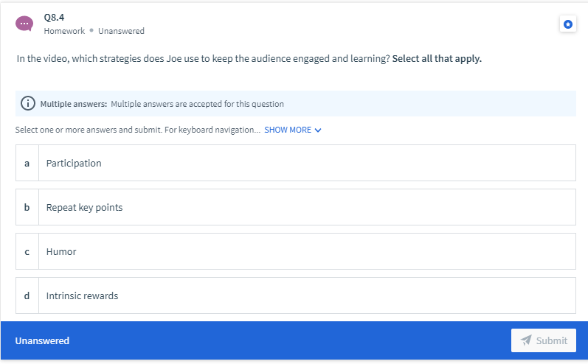Image resolution: width=588 pixels, height=364 pixels.
Task: Submit the selected answers
Action: coord(544,340)
